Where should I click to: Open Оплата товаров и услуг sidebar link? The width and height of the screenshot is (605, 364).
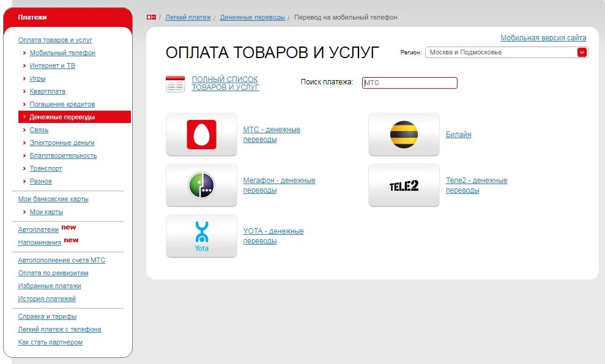[x=55, y=40]
